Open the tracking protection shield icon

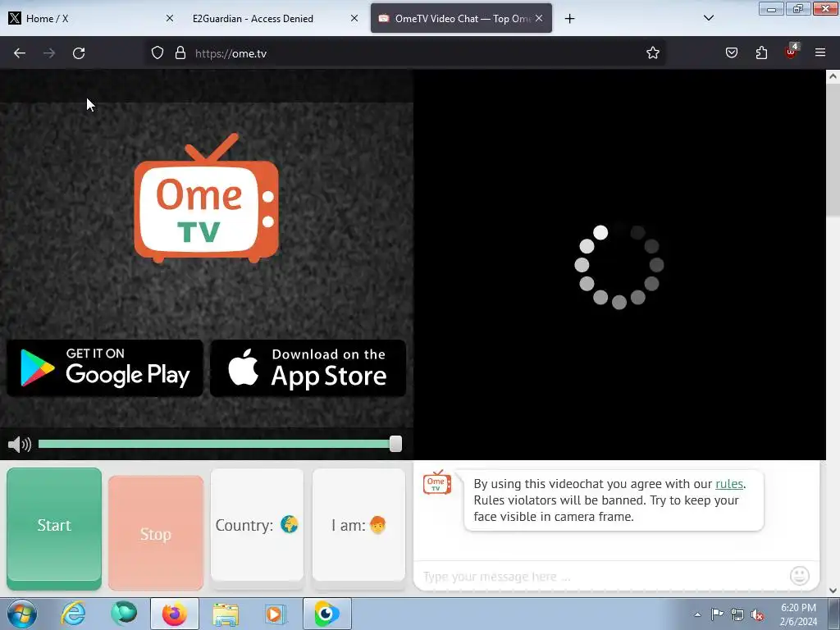pyautogui.click(x=157, y=52)
